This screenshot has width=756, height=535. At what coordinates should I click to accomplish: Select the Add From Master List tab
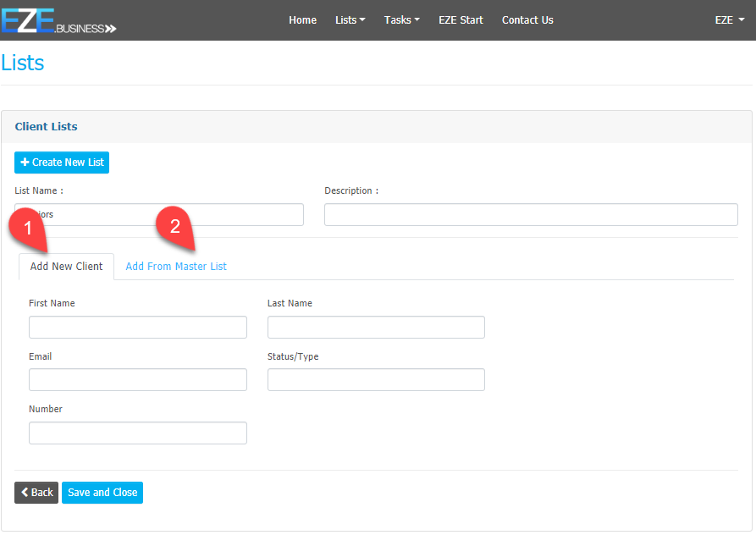pyautogui.click(x=176, y=267)
